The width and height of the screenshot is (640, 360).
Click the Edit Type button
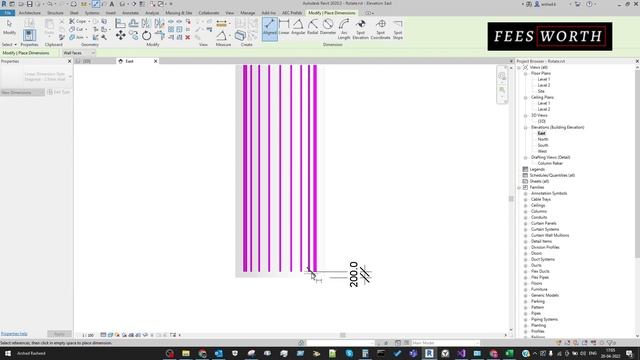(x=59, y=92)
